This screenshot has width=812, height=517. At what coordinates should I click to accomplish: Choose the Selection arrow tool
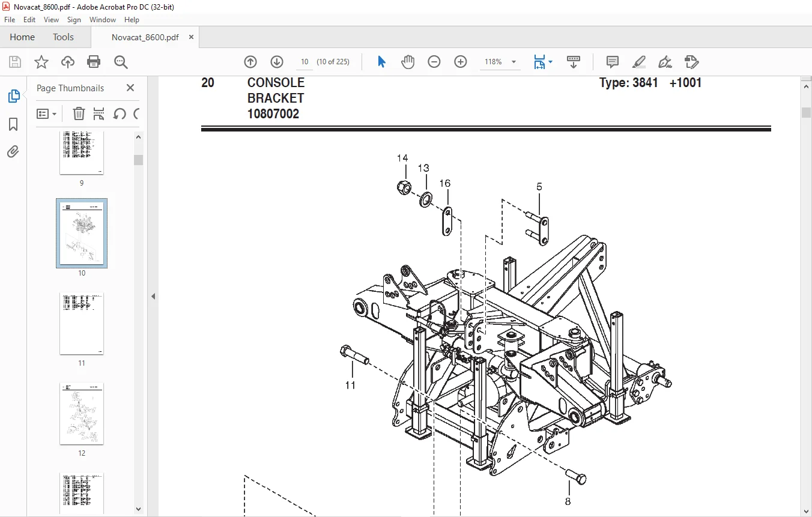point(381,62)
